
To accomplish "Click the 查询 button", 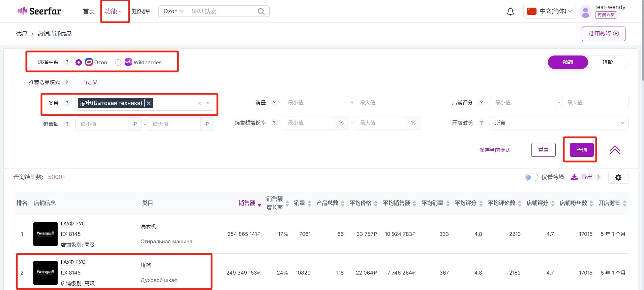I will (x=582, y=150).
